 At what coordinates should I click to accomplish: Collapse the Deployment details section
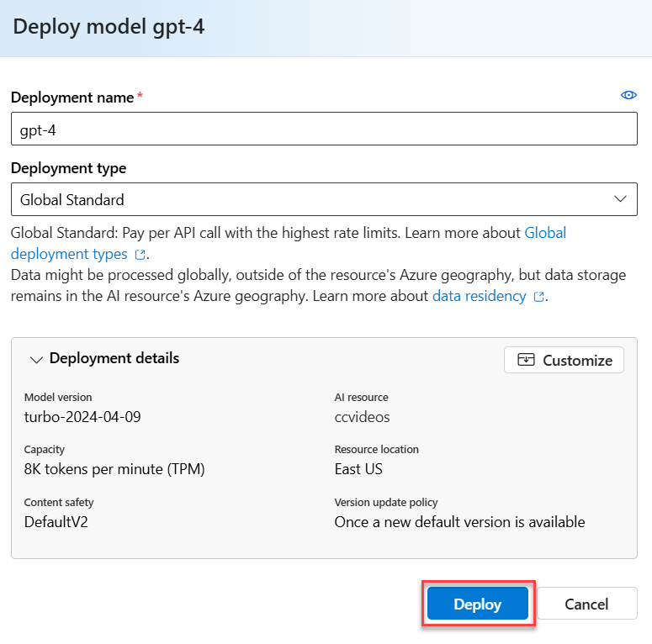pyautogui.click(x=36, y=359)
